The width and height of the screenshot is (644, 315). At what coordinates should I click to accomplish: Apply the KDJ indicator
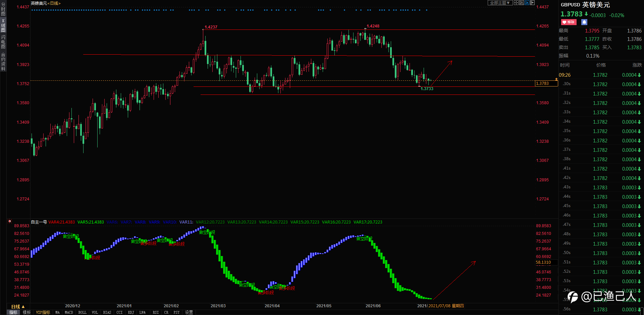(x=131, y=312)
